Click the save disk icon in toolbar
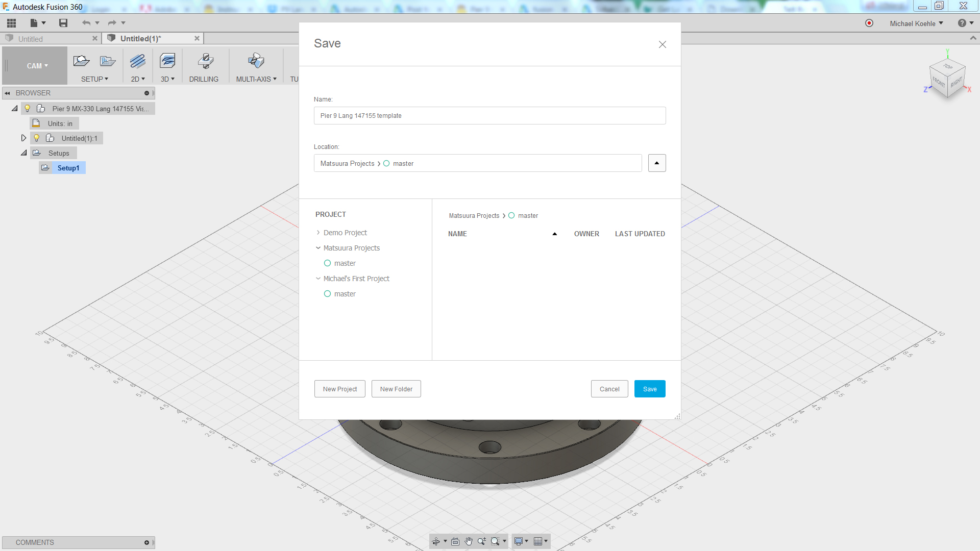Viewport: 980px width, 551px height. click(63, 23)
